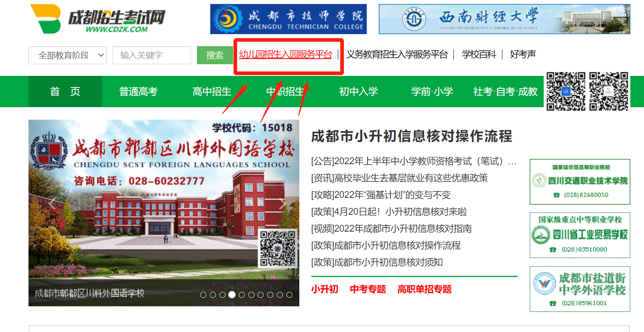Go to 学校百科 link
The height and width of the screenshot is (332, 644).
(479, 54)
